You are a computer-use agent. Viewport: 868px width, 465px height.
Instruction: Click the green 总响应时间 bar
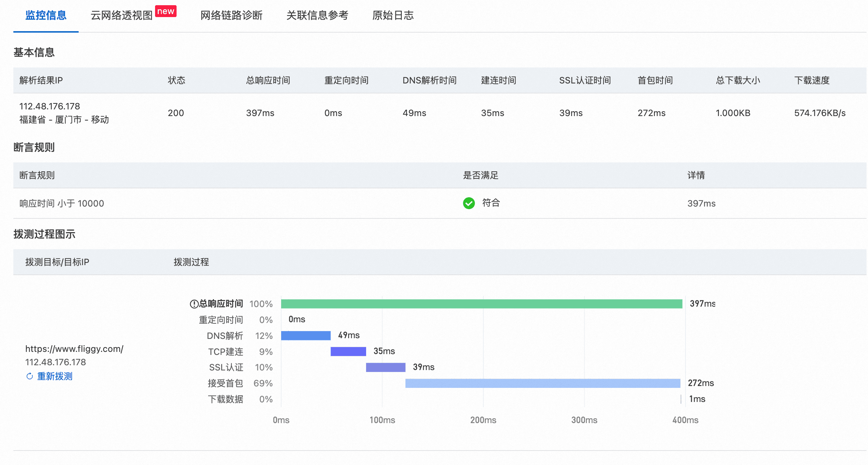point(481,304)
